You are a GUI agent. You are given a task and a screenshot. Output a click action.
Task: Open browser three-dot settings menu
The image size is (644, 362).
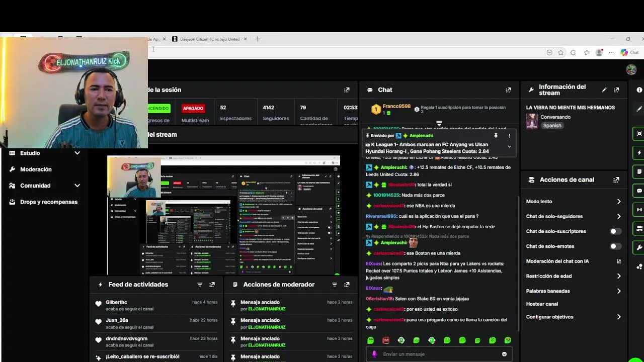611,52
